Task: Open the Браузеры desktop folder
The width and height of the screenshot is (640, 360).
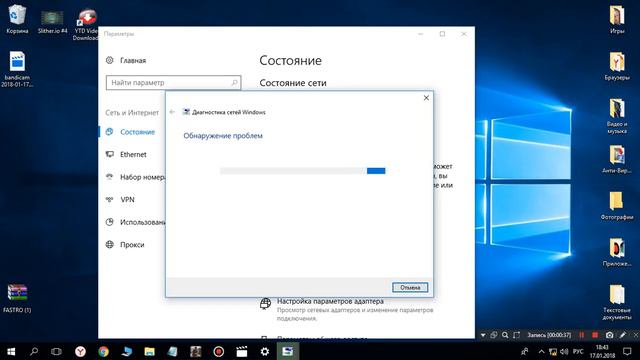Action: pyautogui.click(x=617, y=65)
